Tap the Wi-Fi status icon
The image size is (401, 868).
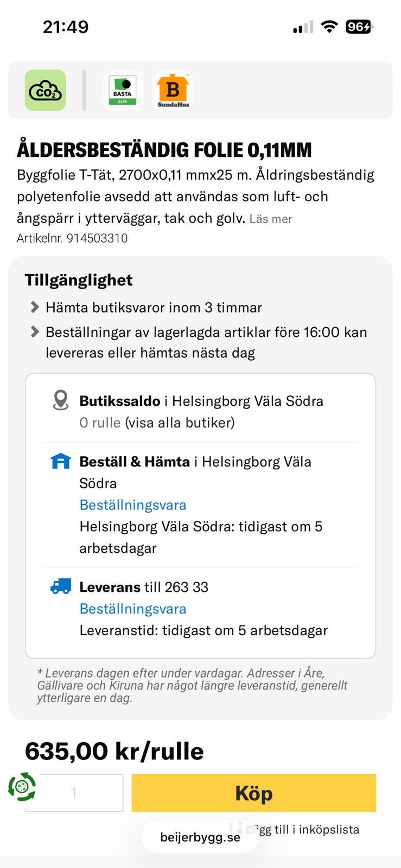(329, 27)
